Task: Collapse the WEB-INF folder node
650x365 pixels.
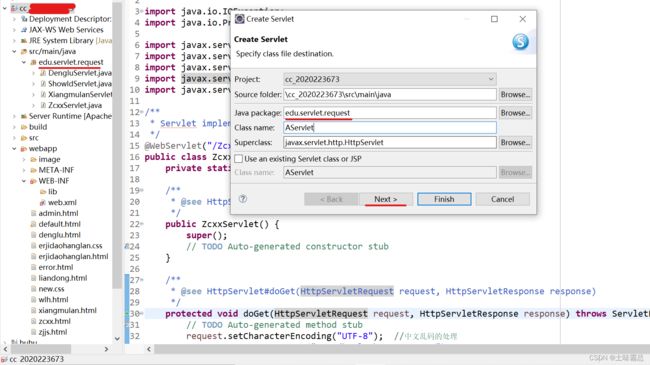Action: point(24,181)
